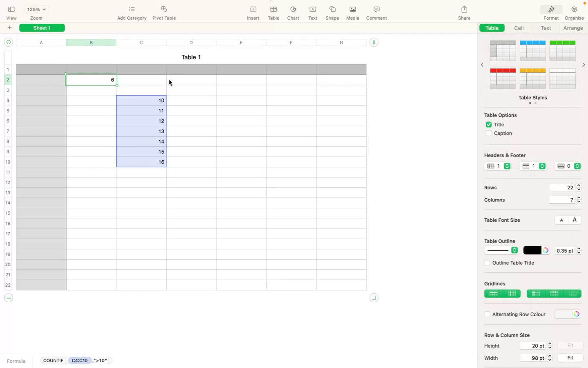Click the COUNTIF function token
This screenshot has width=588, height=368.
point(53,361)
